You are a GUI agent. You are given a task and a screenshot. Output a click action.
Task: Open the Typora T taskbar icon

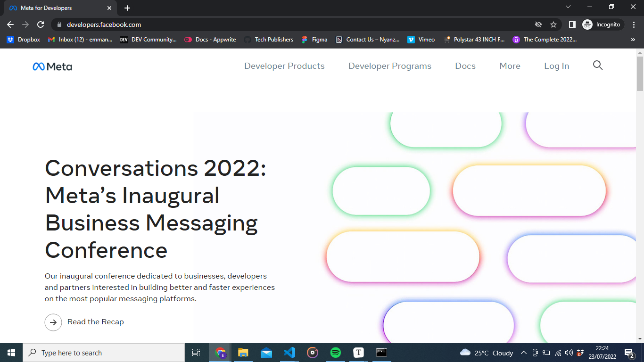(358, 353)
